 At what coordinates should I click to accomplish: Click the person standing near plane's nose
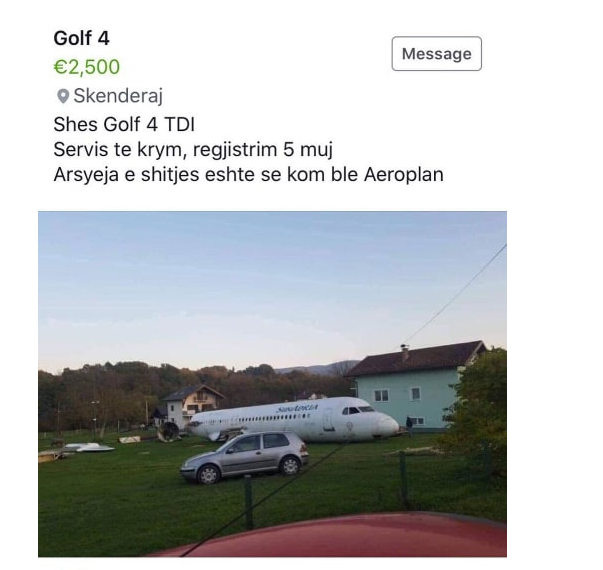[x=410, y=427]
